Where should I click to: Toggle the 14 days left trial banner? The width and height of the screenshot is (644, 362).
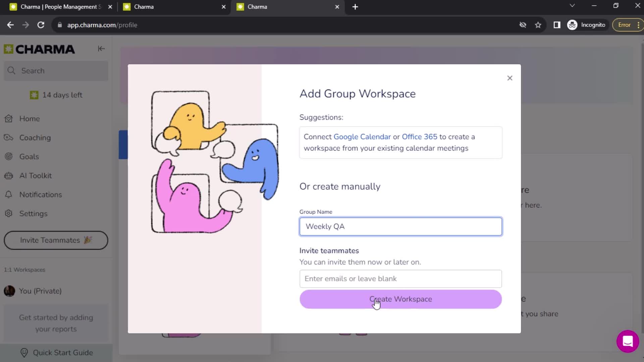[x=56, y=95]
